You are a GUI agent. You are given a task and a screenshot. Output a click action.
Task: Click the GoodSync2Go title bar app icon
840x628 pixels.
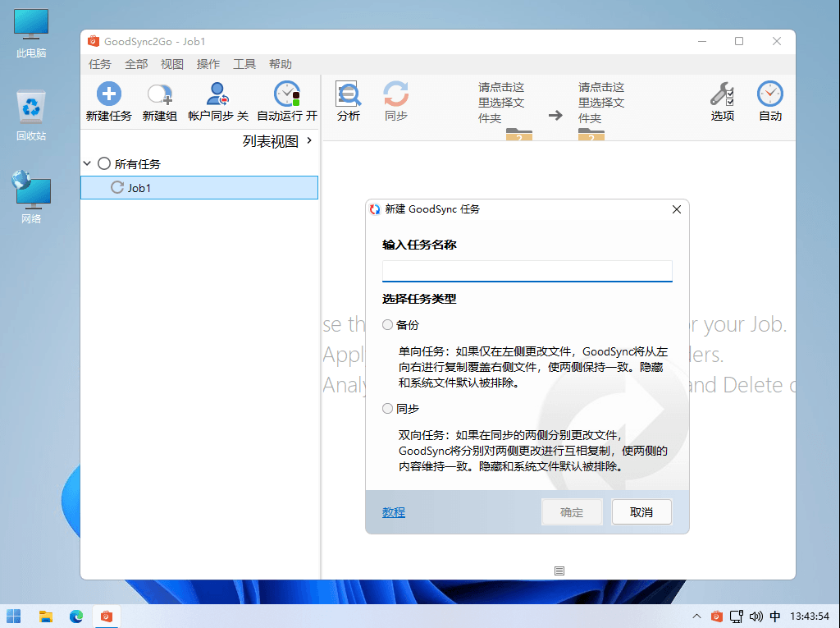(94, 41)
